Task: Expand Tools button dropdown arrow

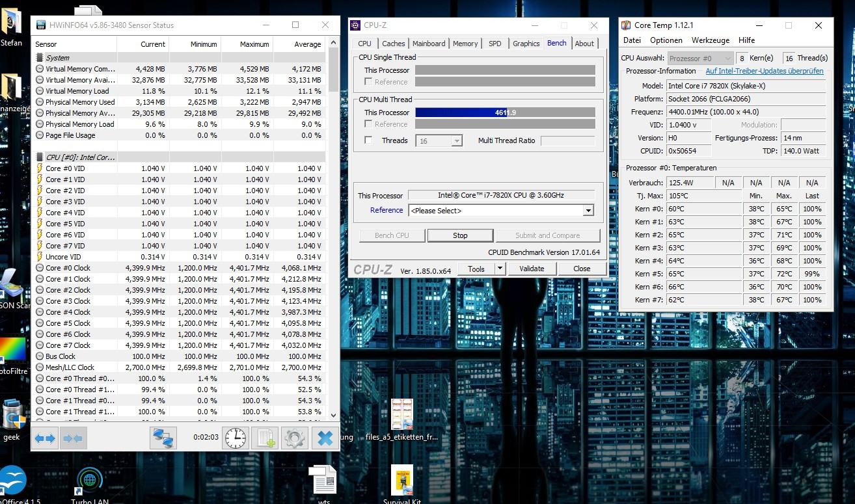Action: [500, 269]
